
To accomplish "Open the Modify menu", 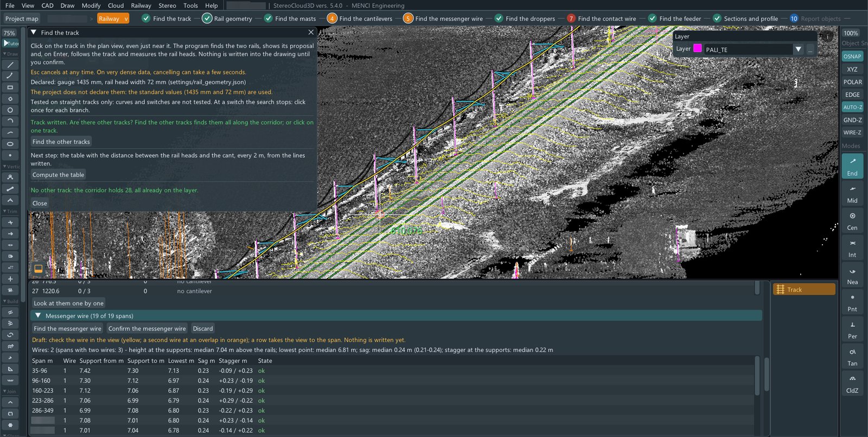I will (x=91, y=5).
